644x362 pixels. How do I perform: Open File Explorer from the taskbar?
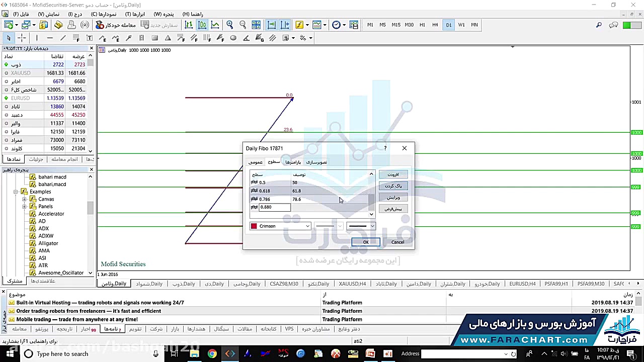click(194, 354)
